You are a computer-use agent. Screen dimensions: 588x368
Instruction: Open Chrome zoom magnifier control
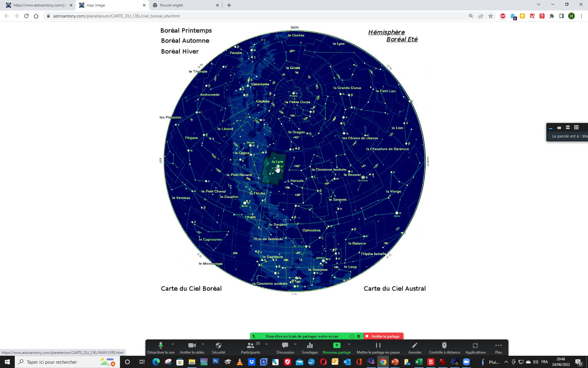pyautogui.click(x=471, y=16)
